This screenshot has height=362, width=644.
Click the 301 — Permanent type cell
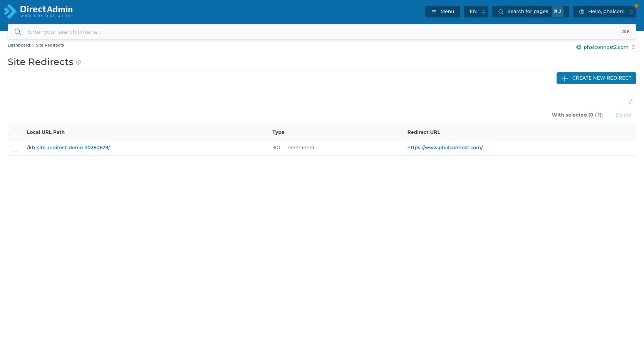click(293, 148)
